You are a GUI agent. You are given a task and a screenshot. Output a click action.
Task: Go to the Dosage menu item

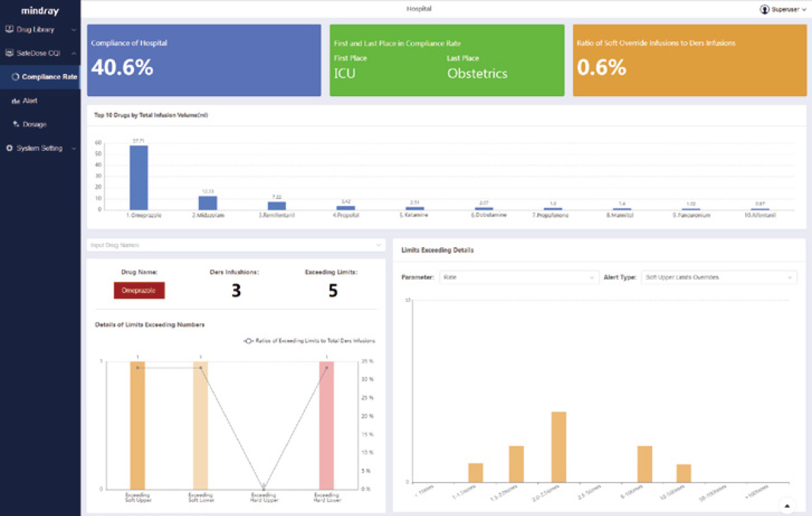[x=35, y=125]
